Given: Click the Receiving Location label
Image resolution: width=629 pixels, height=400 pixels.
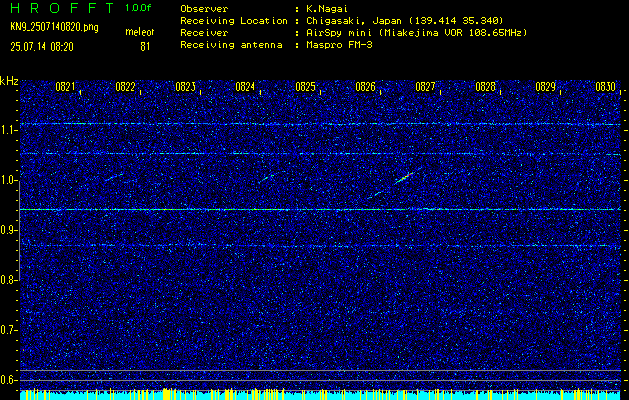Looking at the screenshot, I should [234, 21].
